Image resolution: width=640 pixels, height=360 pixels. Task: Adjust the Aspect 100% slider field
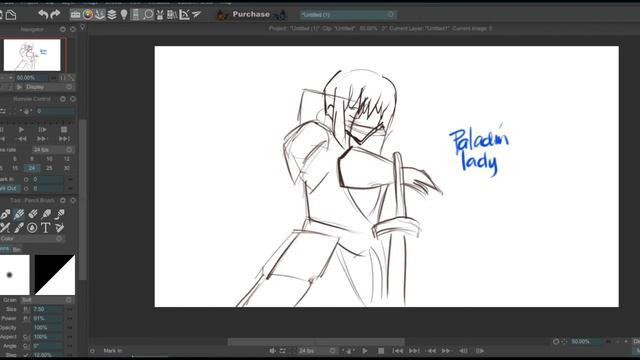click(48, 337)
